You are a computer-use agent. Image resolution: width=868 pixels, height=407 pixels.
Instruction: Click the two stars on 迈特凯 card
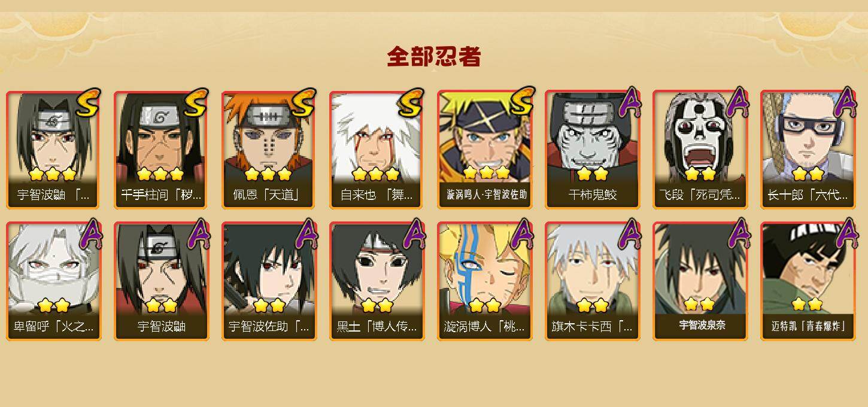point(807,304)
